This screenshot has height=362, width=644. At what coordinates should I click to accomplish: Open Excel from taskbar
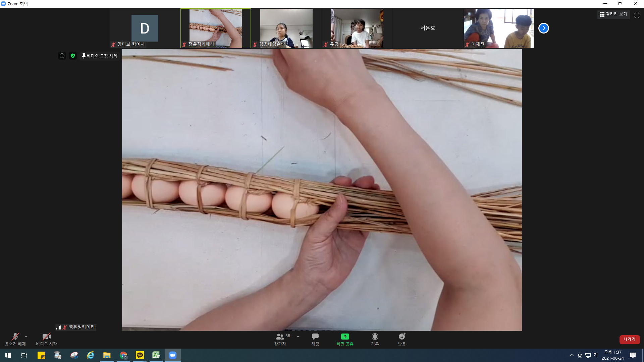pos(156,355)
